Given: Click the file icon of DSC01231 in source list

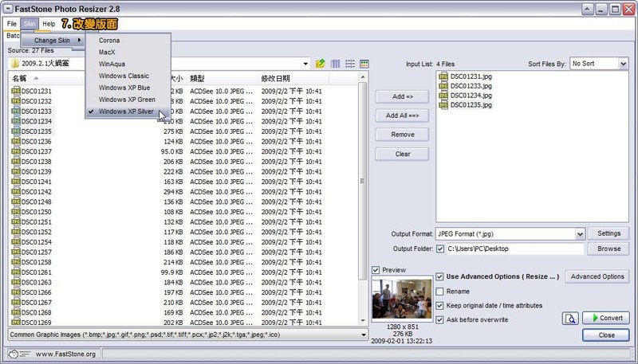Looking at the screenshot, I should click(16, 91).
